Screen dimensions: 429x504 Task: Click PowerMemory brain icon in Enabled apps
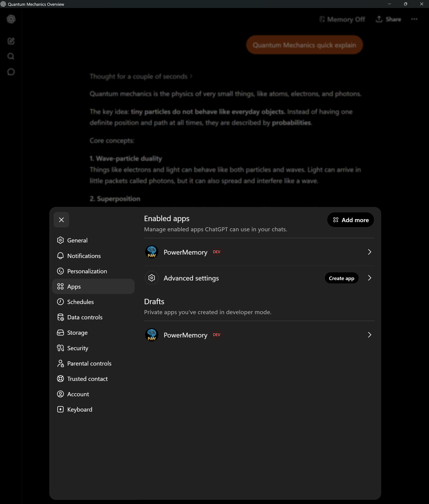coord(152,252)
